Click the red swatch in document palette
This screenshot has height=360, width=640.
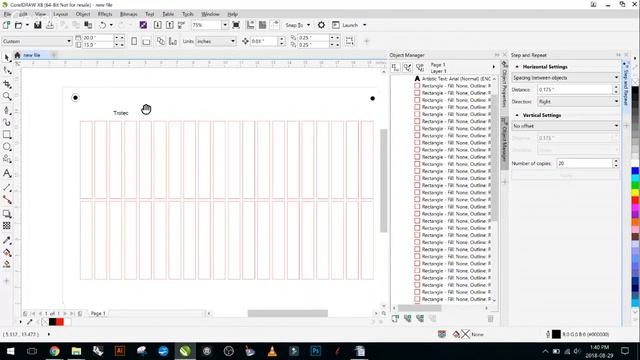[x=60, y=322]
